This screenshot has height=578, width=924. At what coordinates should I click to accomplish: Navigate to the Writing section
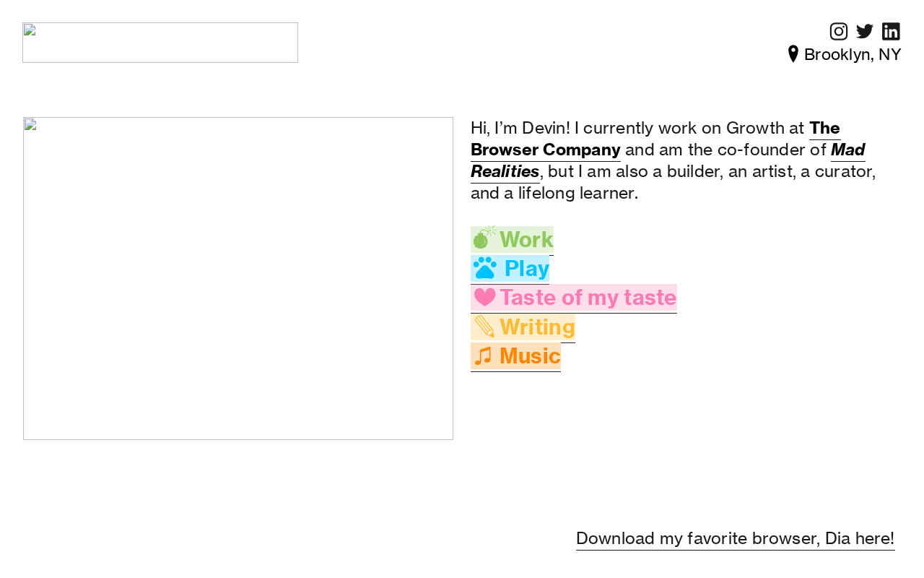click(x=537, y=327)
